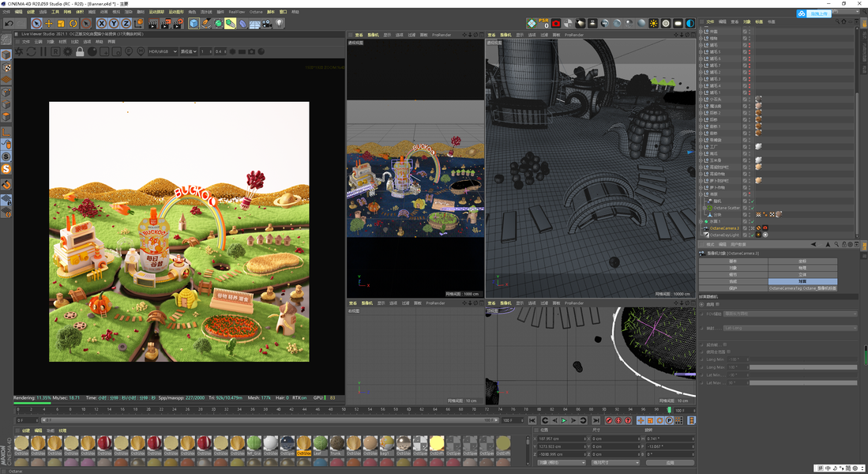Toggle Y axis lock
This screenshot has width=868, height=474.
[114, 23]
